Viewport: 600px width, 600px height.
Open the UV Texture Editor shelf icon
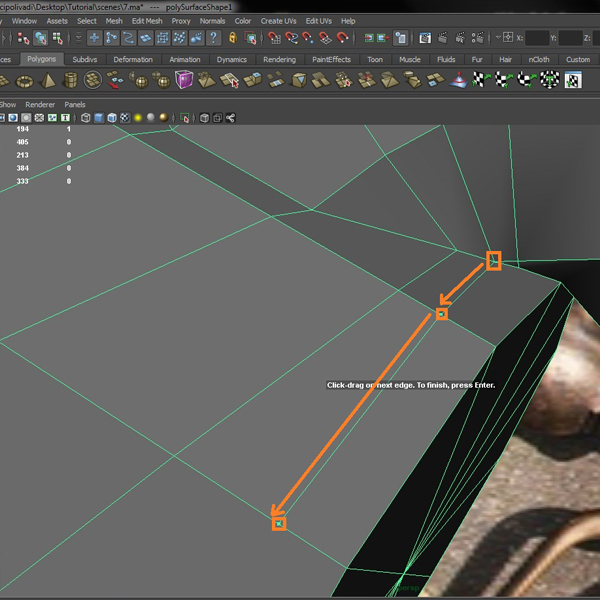tap(572, 80)
